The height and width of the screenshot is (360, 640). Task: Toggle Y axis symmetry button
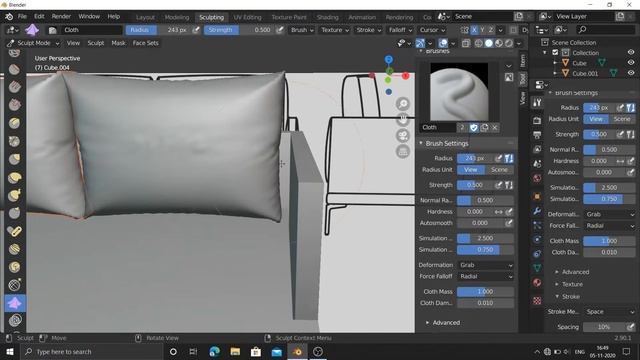pyautogui.click(x=482, y=30)
